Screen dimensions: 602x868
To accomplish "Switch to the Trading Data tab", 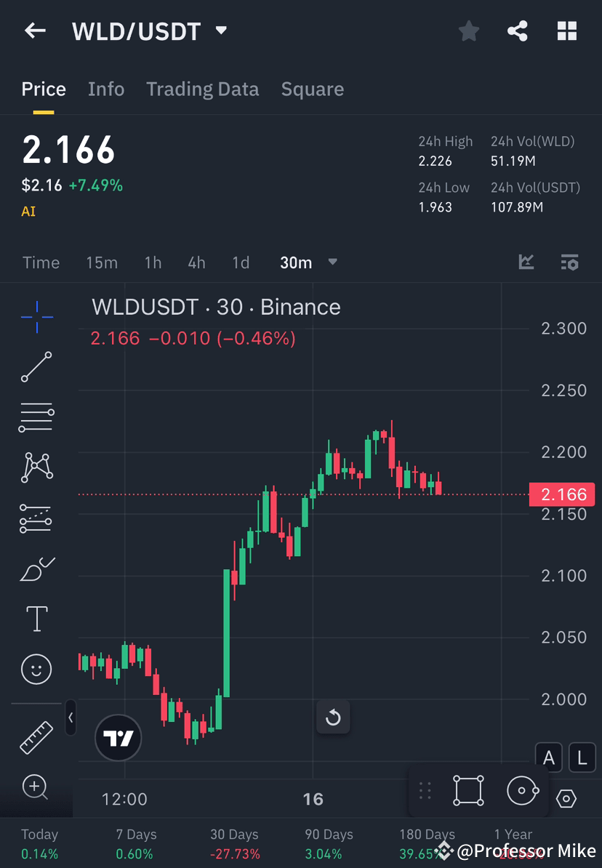I will (202, 89).
